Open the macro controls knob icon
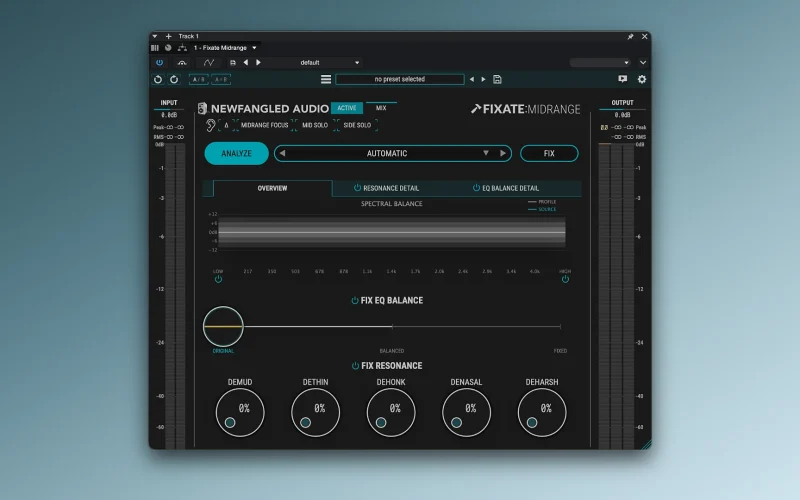The height and width of the screenshot is (500, 800). [x=168, y=48]
